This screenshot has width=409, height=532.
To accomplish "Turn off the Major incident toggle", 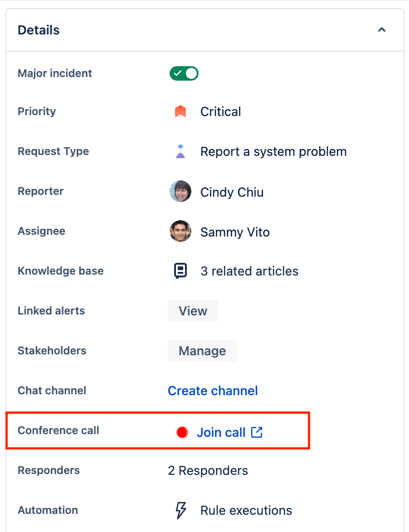I will tap(184, 73).
